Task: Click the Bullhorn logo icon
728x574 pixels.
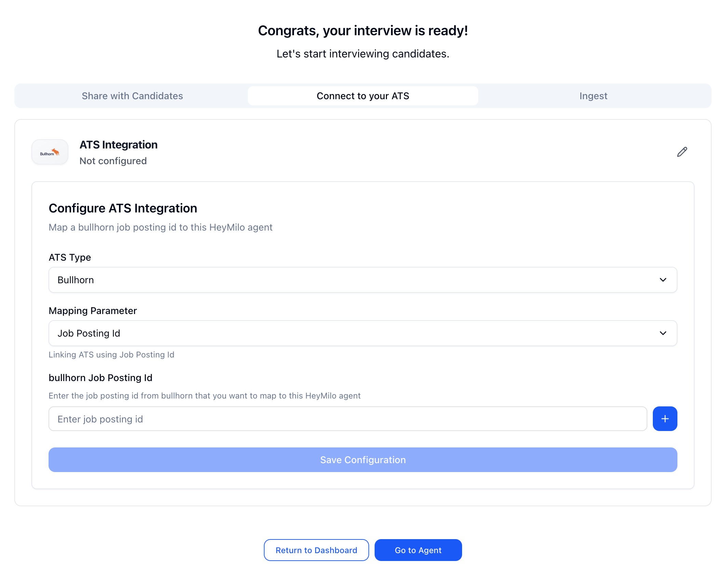Action: 50,152
